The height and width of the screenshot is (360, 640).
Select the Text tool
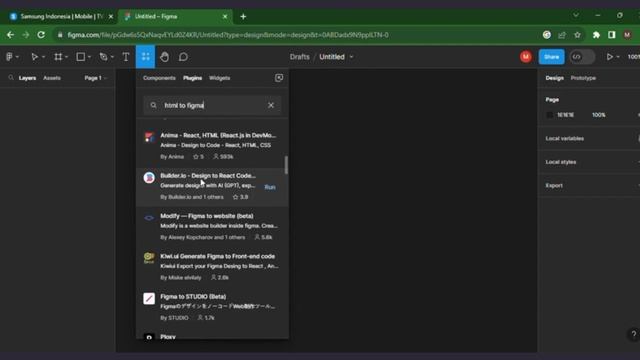126,57
